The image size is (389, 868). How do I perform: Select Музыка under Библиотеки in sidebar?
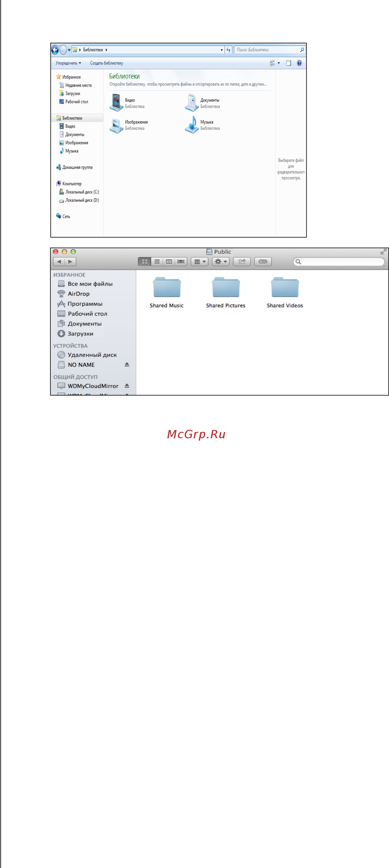point(69,151)
